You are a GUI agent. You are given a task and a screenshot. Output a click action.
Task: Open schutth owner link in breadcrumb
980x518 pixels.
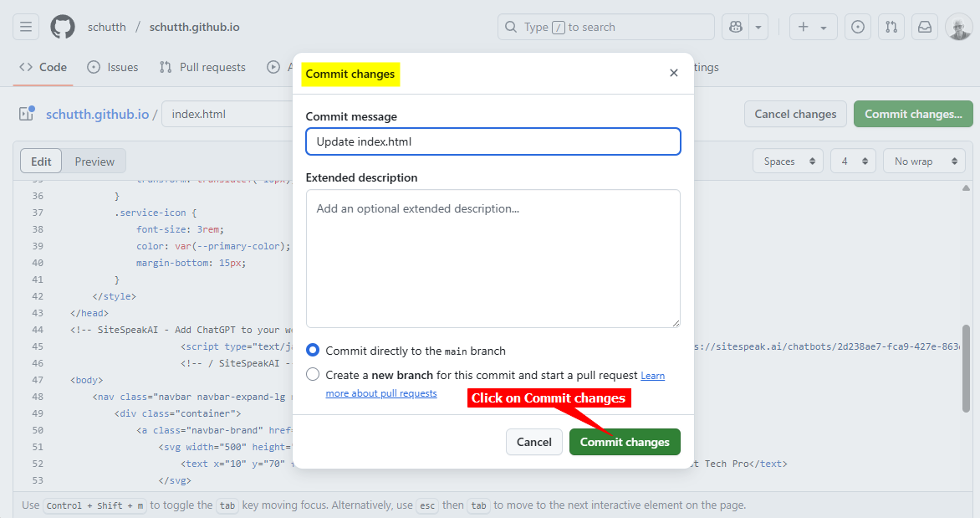(107, 27)
